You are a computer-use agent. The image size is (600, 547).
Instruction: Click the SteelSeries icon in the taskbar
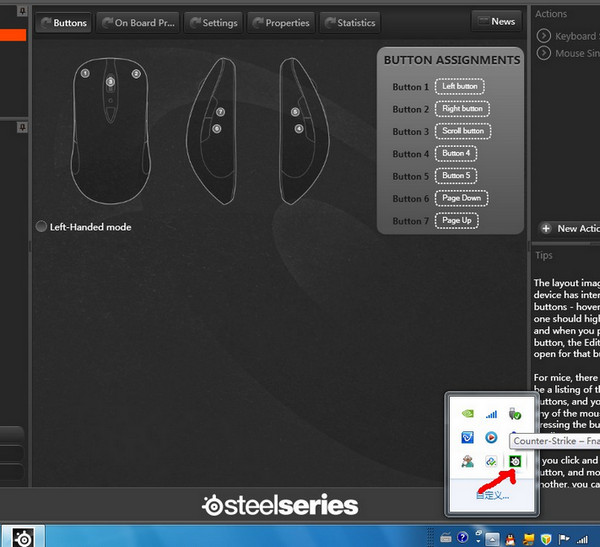(x=22, y=538)
